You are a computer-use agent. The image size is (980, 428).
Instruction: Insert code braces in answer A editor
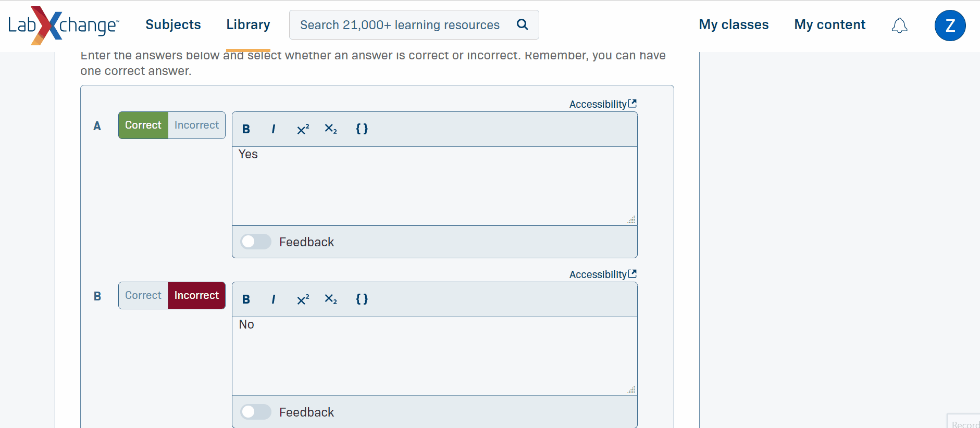point(362,129)
